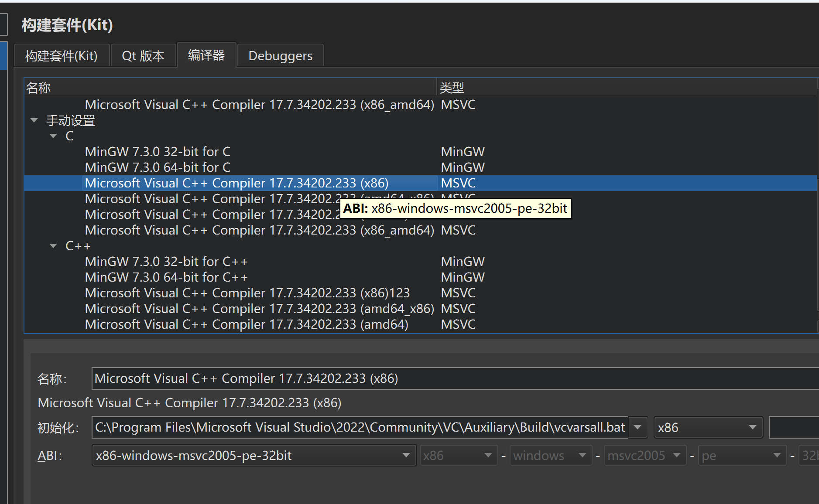
Task: Click MinGW type cell of 32-bit for C row
Action: [463, 152]
